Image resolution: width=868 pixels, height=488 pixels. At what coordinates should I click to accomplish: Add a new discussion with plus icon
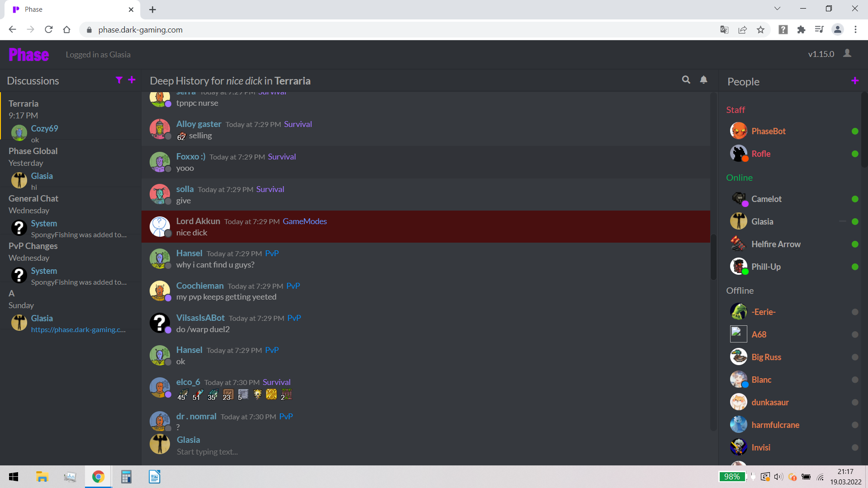pos(132,80)
